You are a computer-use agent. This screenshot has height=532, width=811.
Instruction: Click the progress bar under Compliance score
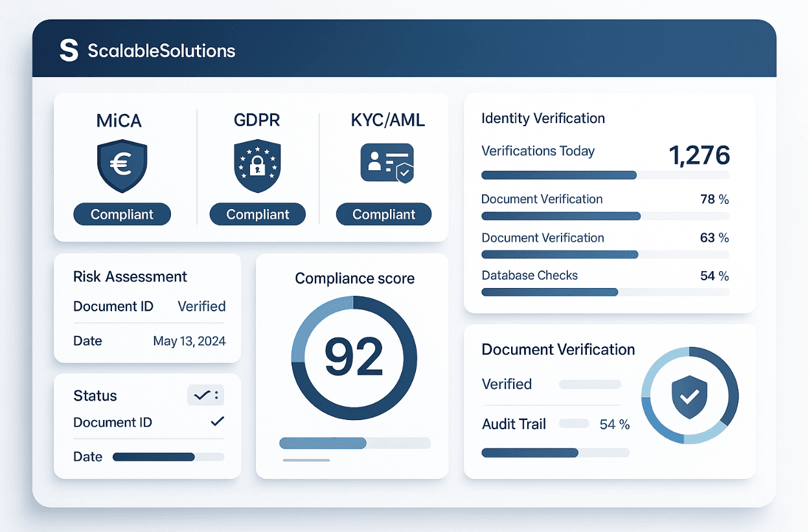pyautogui.click(x=355, y=443)
